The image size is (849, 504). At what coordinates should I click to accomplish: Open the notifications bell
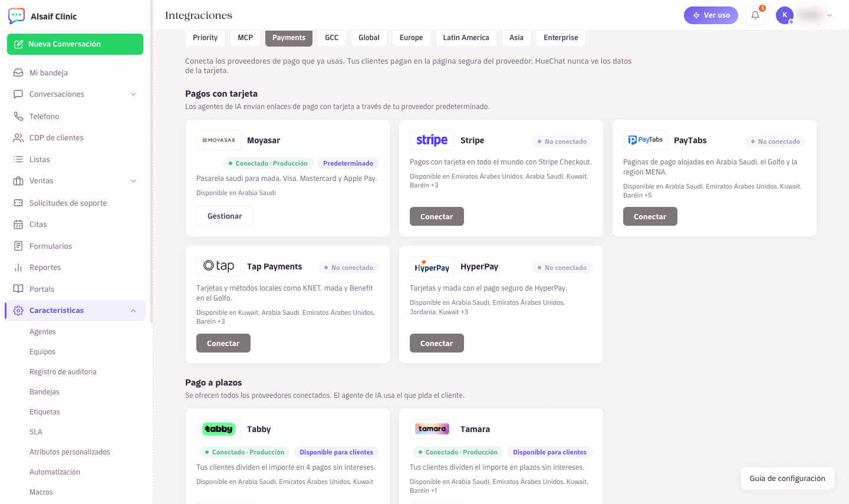click(755, 15)
